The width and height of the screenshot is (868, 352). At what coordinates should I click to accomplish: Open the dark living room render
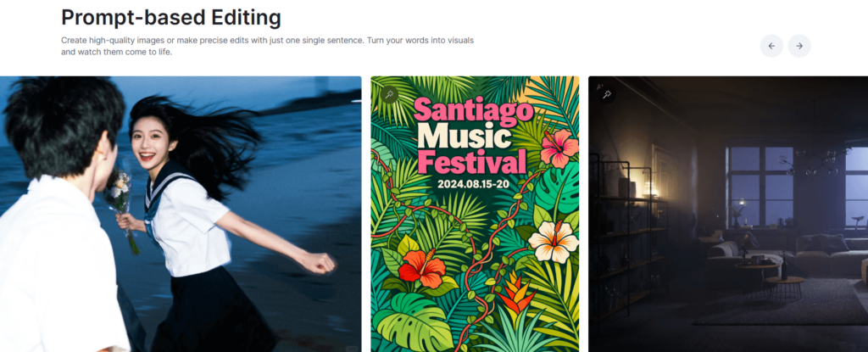tap(728, 214)
